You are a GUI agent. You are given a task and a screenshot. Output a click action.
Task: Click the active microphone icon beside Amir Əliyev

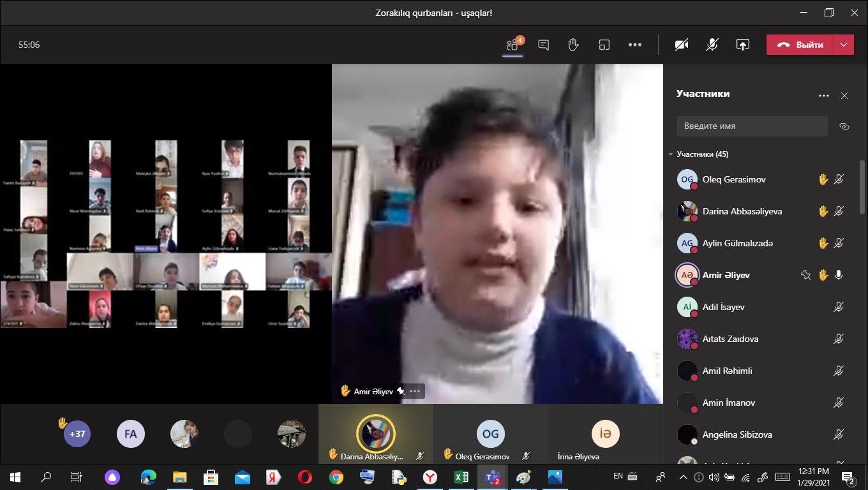(x=839, y=275)
